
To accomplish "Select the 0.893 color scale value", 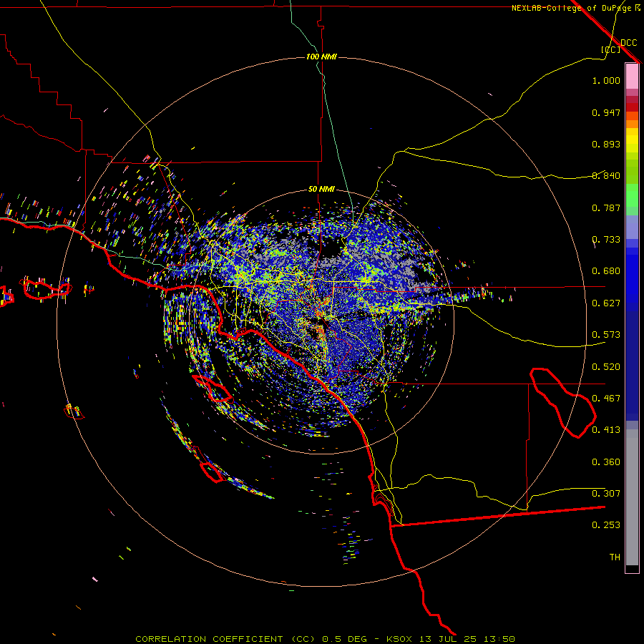I will [606, 144].
